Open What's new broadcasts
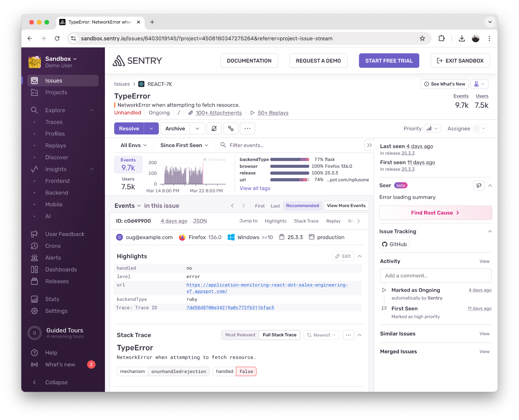The width and height of the screenshot is (519, 420). point(63,365)
